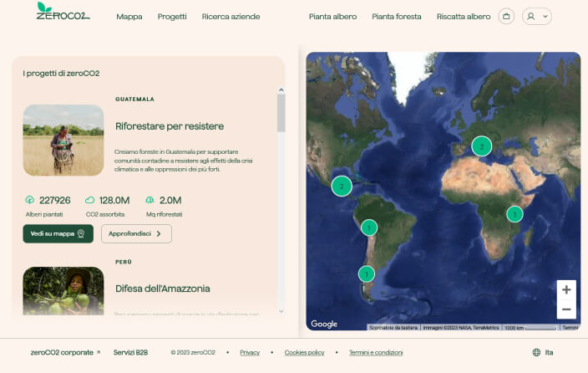The image size is (588, 373).
Task: Click the project list scrollbar thumb
Action: (x=281, y=113)
